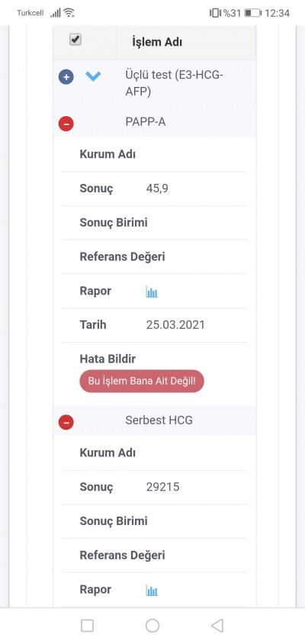Viewport: 305px width, 644px height.
Task: Tap the vibrate mode status icon
Action: tap(215, 13)
